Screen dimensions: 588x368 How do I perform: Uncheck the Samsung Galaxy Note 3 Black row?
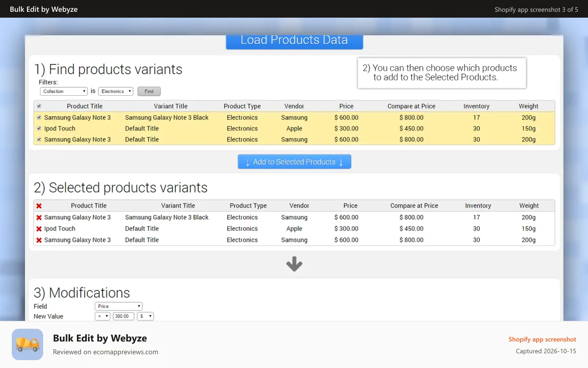[39, 117]
